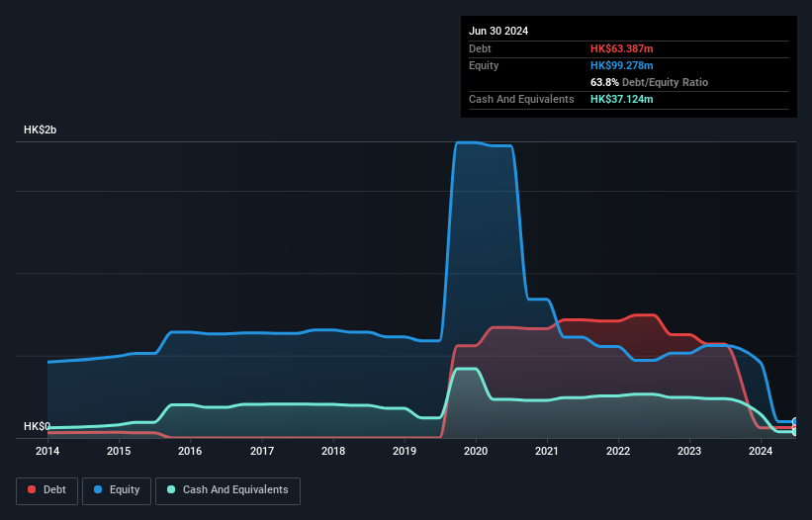Click the 2020 x-axis label

(x=476, y=451)
